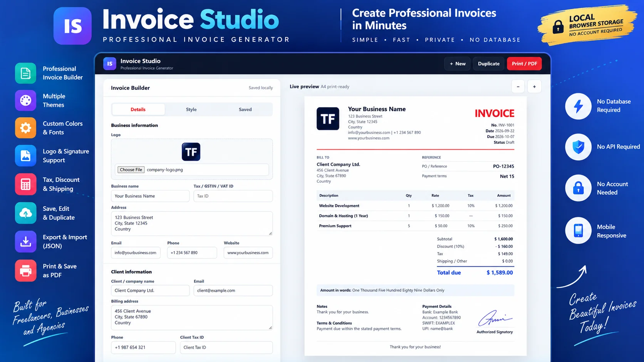Open the Saved tab
Viewport: 644px width, 362px height.
pos(245,110)
